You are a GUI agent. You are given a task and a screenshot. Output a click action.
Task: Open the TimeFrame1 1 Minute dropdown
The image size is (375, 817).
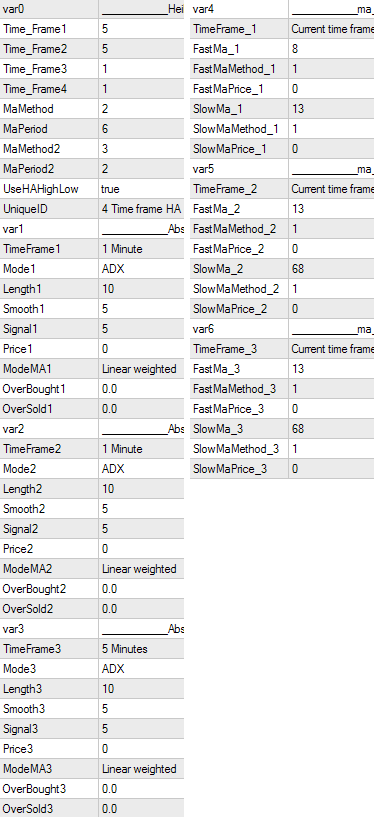coord(141,249)
